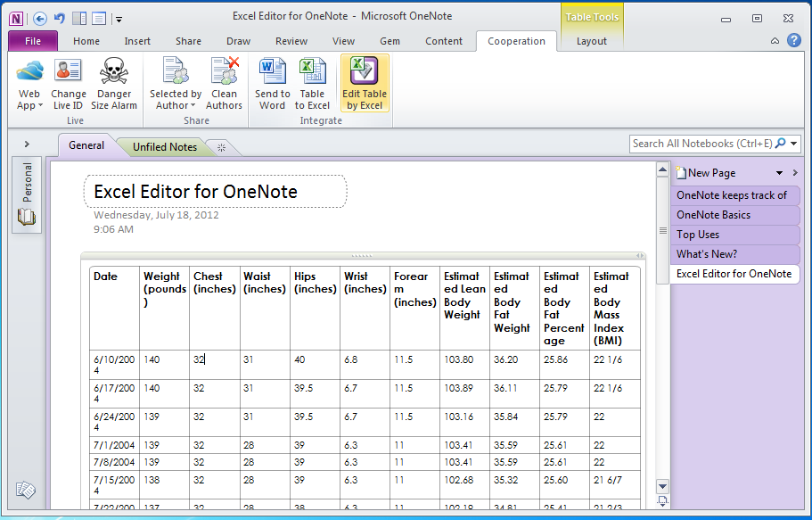
Task: Open page OneNote keeps track of
Action: (x=734, y=195)
